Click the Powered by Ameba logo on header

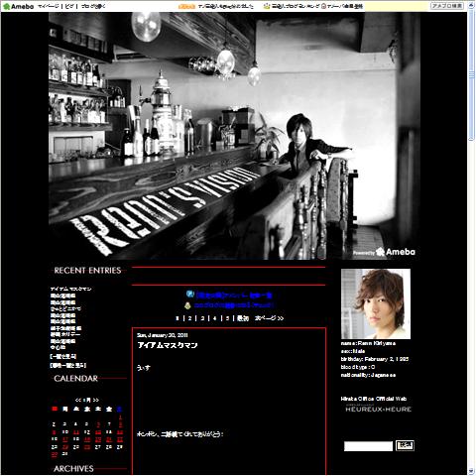[x=384, y=252]
